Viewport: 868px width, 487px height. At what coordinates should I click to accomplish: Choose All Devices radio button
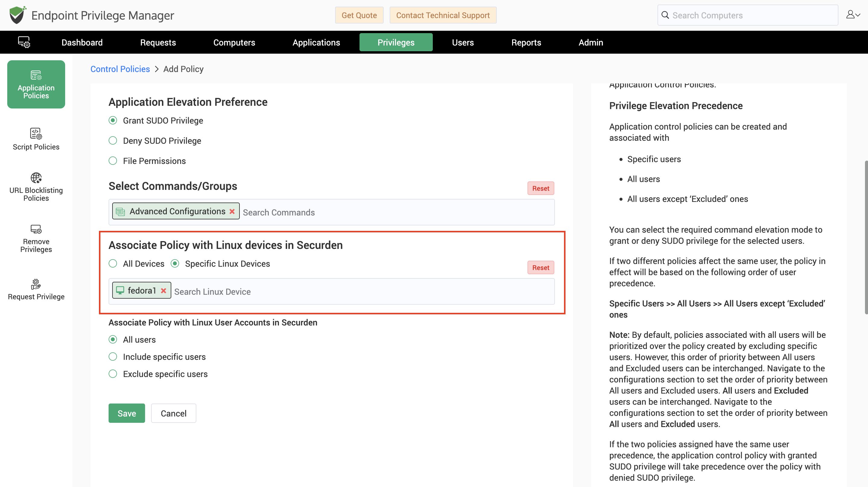[x=113, y=263]
